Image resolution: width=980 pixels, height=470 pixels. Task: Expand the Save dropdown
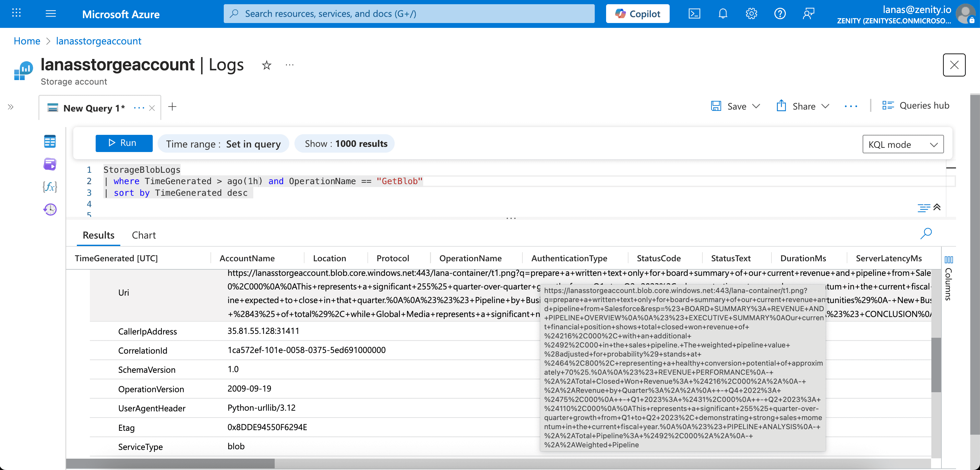756,106
